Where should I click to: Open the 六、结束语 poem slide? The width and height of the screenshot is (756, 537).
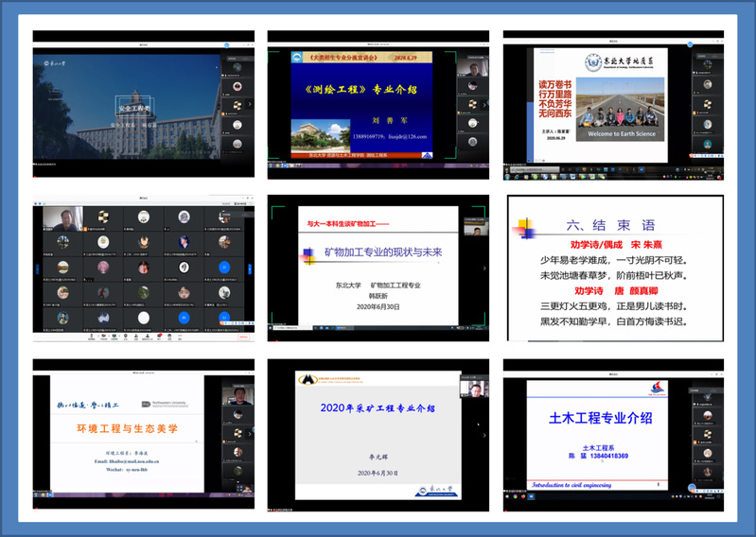pyautogui.click(x=613, y=268)
